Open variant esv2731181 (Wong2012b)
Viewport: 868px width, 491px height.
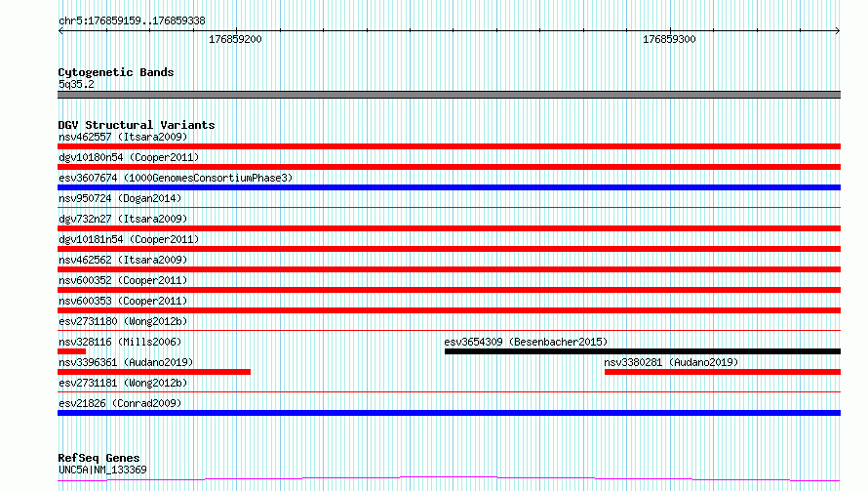[x=123, y=383]
